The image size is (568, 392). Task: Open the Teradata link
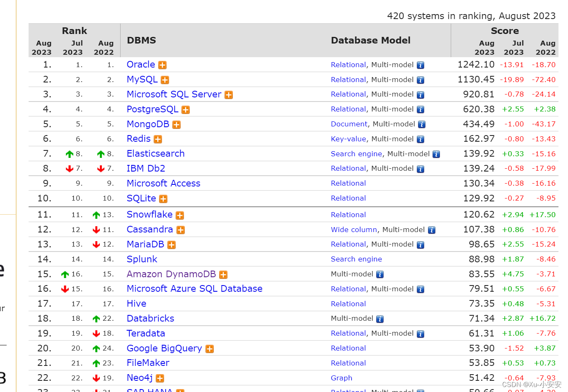(x=146, y=334)
